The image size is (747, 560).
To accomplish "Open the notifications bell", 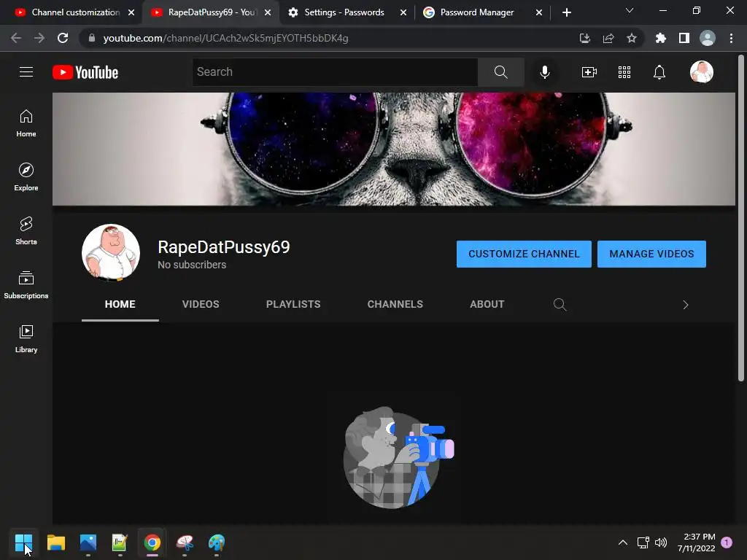I will tap(659, 72).
